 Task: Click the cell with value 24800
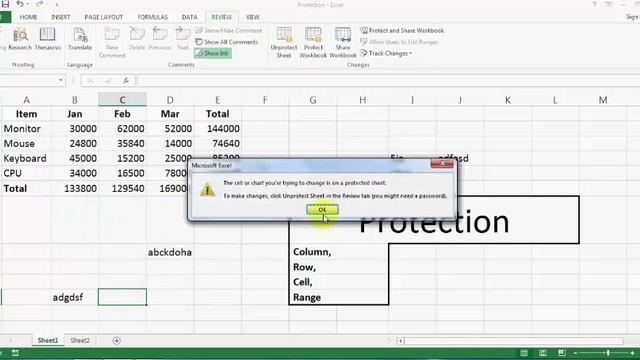pos(74,144)
